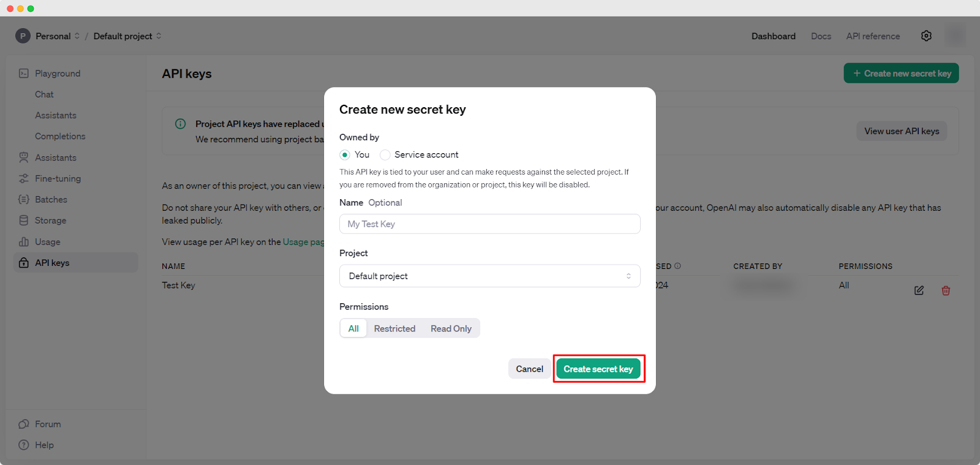The image size is (980, 465).
Task: Open the Dashboard top nav item
Action: (x=774, y=36)
